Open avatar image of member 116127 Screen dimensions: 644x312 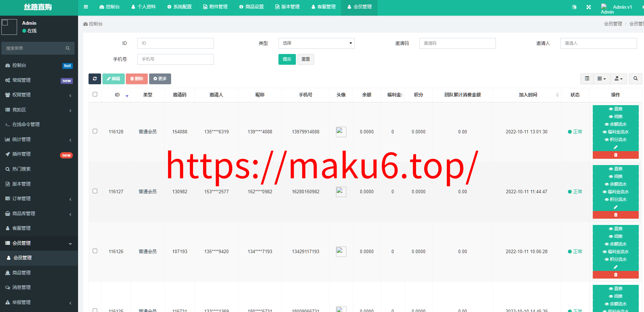(341, 192)
